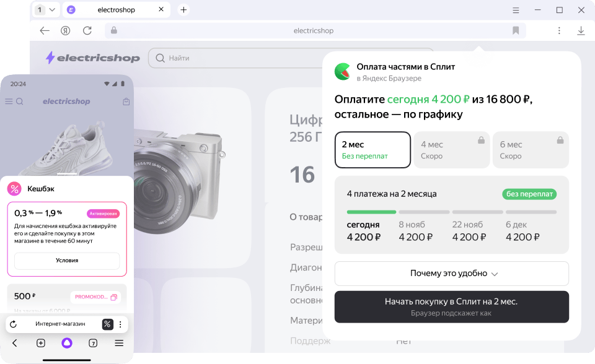Click Начать покупку в Сплит button

pyautogui.click(x=452, y=307)
